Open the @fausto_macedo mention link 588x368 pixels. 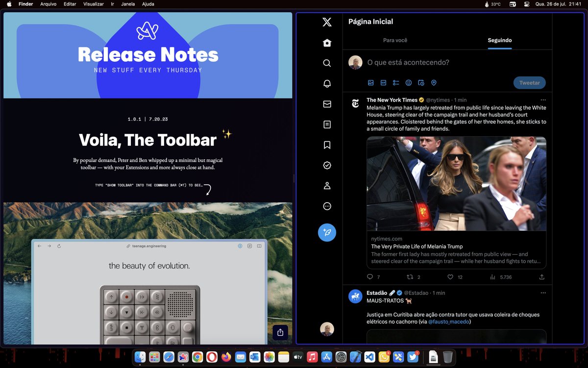click(449, 322)
